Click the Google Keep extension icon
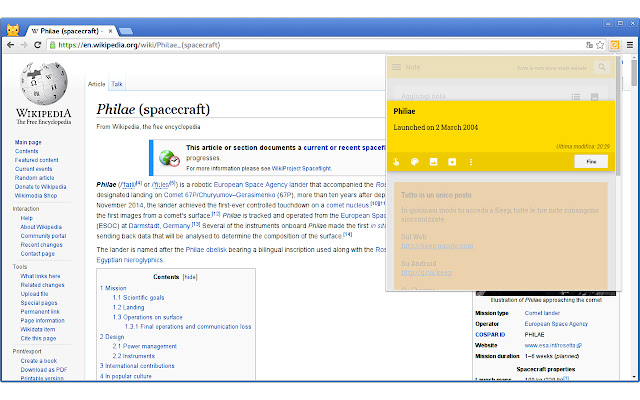 coord(616,44)
